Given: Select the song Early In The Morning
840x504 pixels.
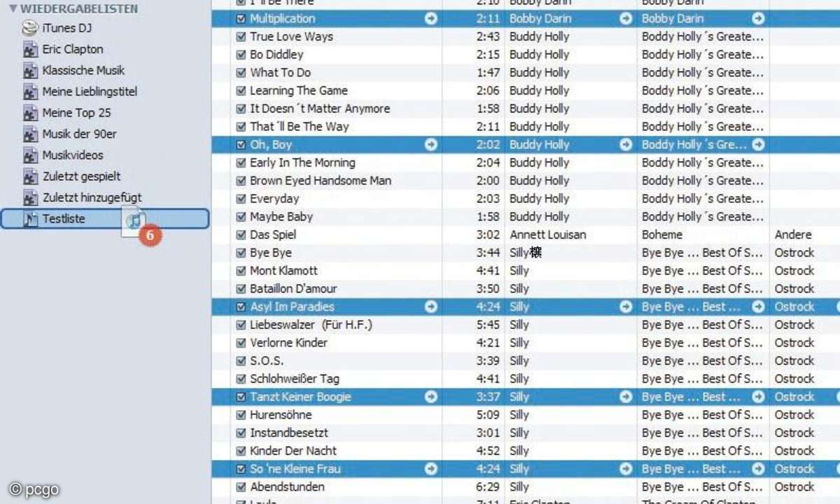Looking at the screenshot, I should (302, 163).
